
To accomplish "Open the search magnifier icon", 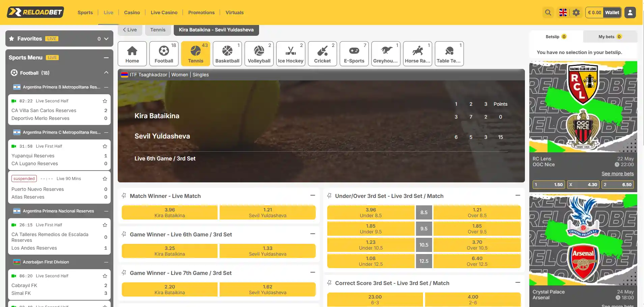I will point(548,12).
